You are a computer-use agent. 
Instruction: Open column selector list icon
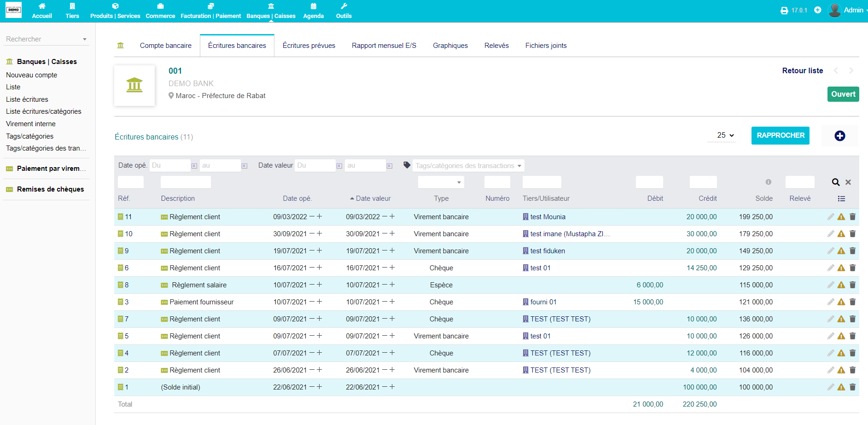click(841, 199)
